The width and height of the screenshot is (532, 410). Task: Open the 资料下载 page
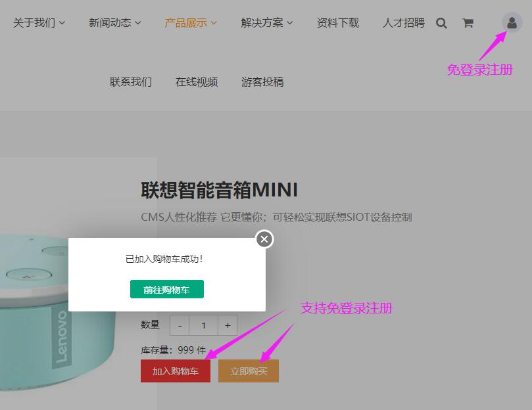coord(338,23)
